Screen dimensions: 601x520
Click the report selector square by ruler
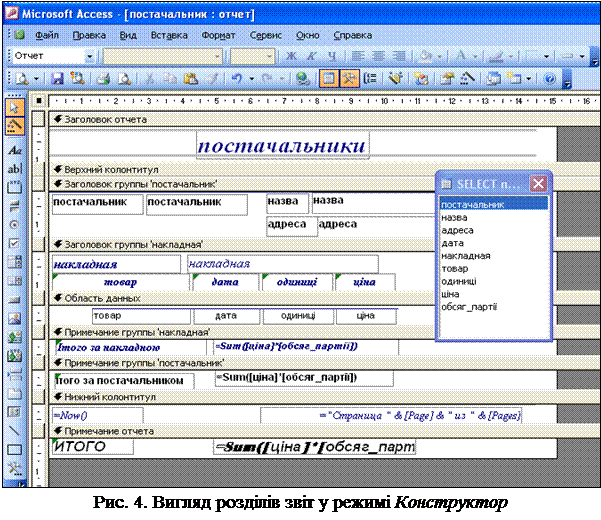tap(39, 101)
